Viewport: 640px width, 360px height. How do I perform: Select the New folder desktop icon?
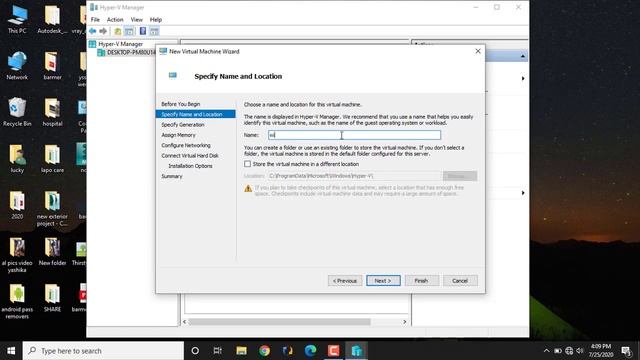(53, 252)
